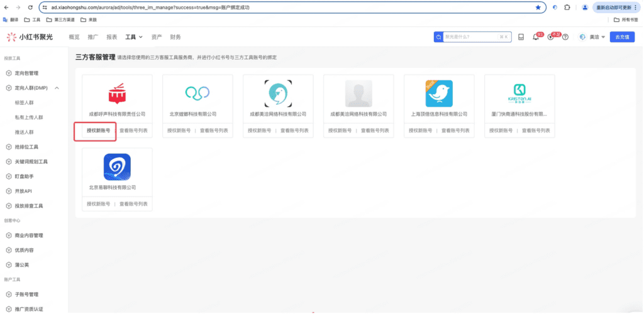644x314 pixels.
Task: Click the 北京易聊科技 blue swirl logo
Action: click(x=117, y=167)
